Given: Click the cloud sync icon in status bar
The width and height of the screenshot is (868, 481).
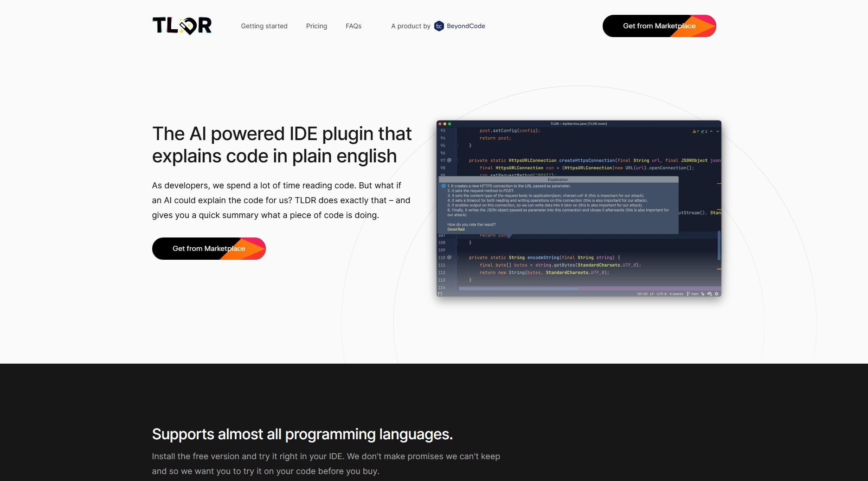Looking at the screenshot, I should [x=709, y=294].
